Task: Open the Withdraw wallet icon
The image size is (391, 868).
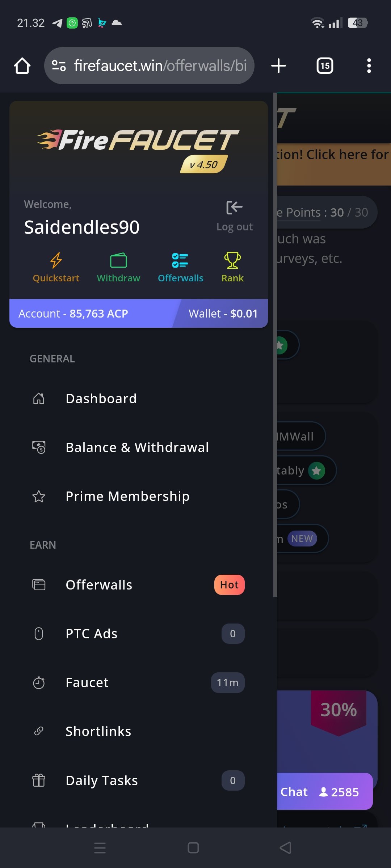Action: (118, 260)
